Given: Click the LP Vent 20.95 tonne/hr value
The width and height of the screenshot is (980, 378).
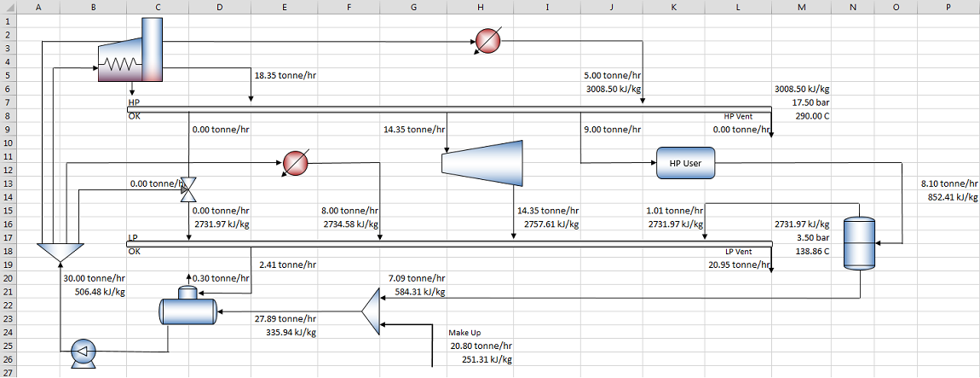Looking at the screenshot, I should (x=737, y=265).
